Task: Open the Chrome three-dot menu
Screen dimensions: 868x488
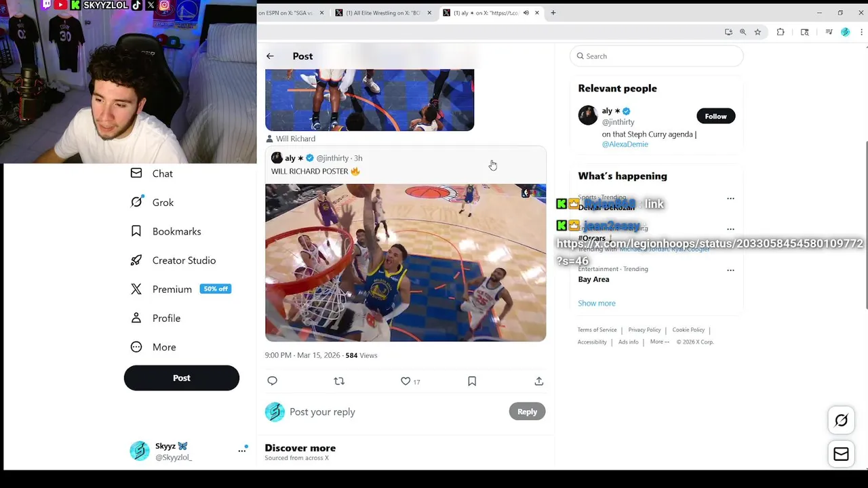Action: 862,32
